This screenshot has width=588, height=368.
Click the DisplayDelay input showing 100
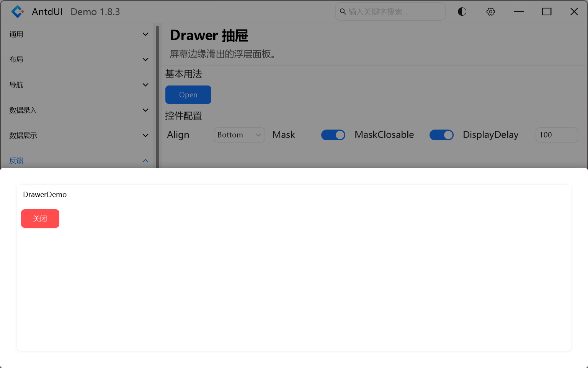tap(557, 135)
